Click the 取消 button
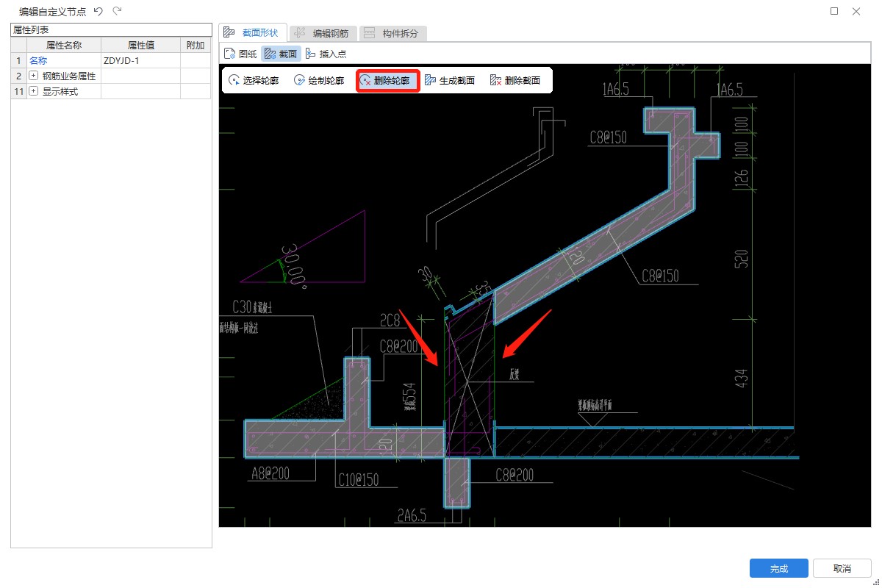882x588 pixels. click(x=842, y=568)
